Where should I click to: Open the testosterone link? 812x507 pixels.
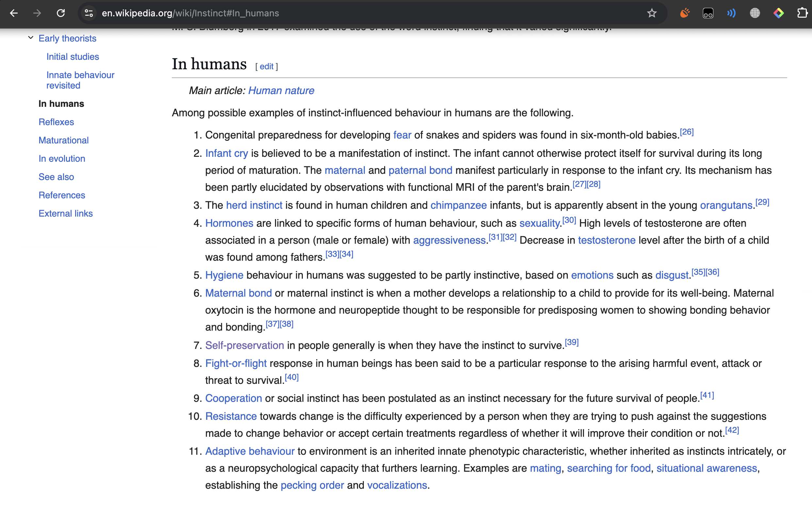[x=607, y=240]
